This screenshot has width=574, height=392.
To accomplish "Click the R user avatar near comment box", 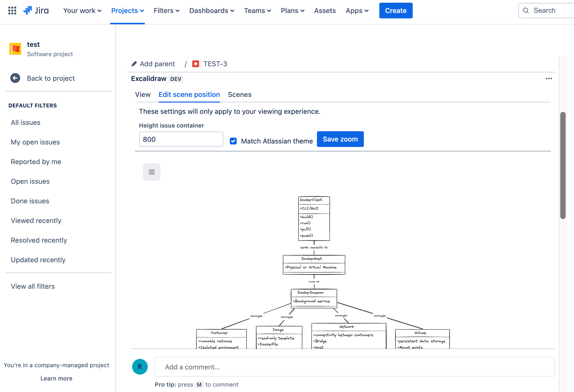I will (140, 366).
